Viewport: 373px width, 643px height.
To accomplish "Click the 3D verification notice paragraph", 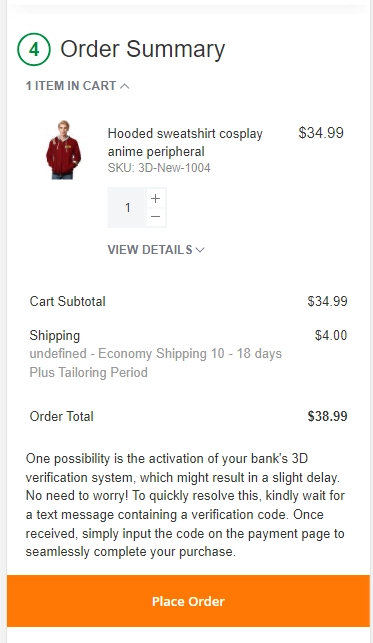I will [185, 505].
